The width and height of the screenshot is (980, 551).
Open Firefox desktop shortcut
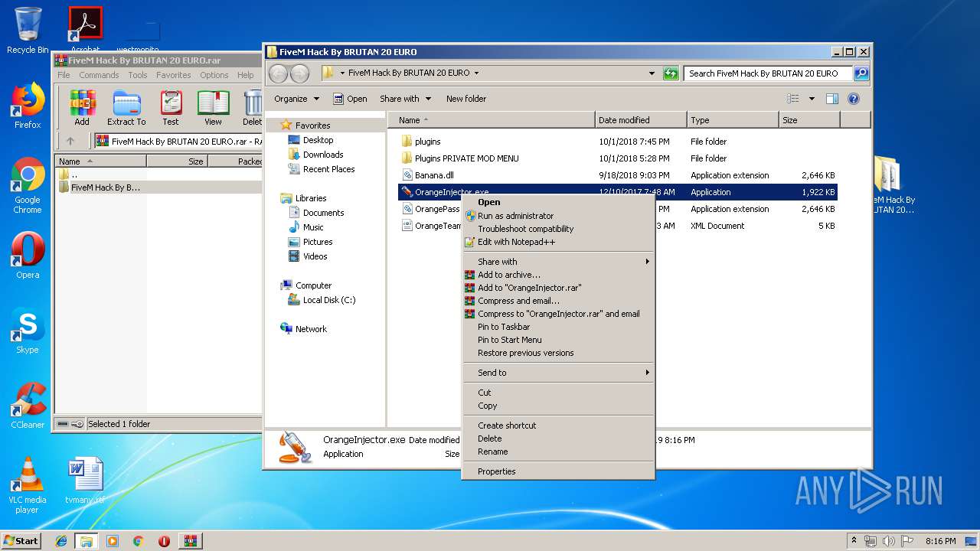point(28,106)
